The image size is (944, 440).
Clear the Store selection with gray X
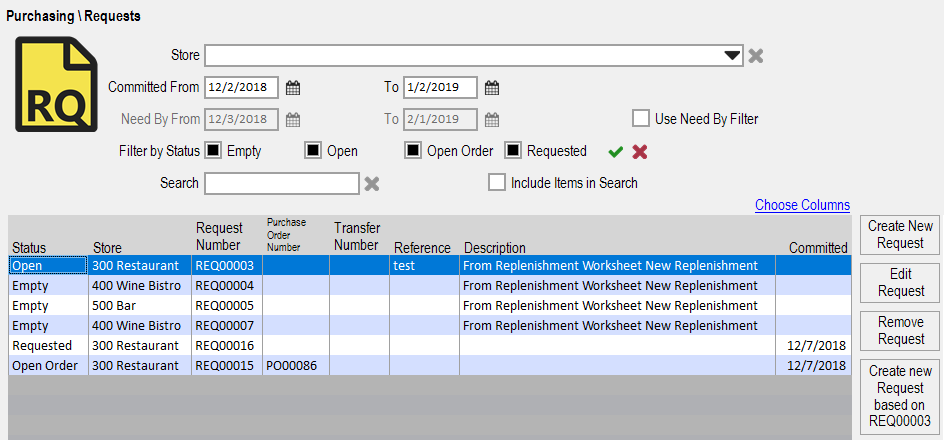click(x=756, y=56)
